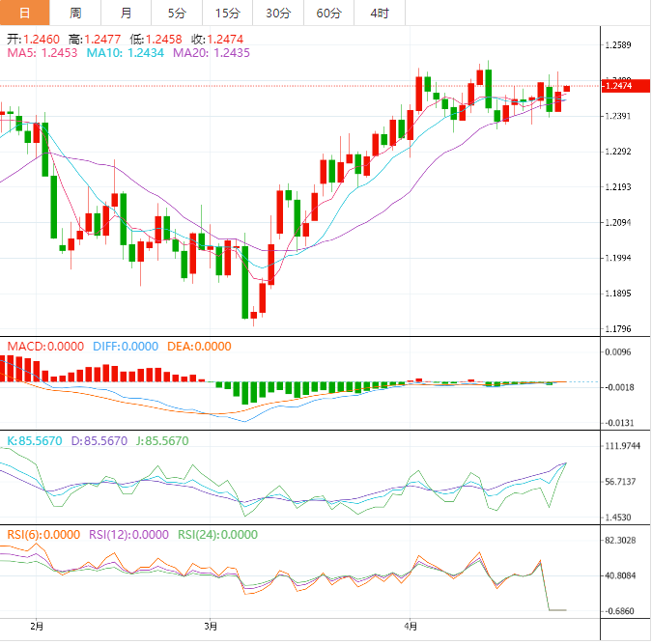Click the 1.1796 price axis label
The height and width of the screenshot is (644, 652).
tap(618, 329)
